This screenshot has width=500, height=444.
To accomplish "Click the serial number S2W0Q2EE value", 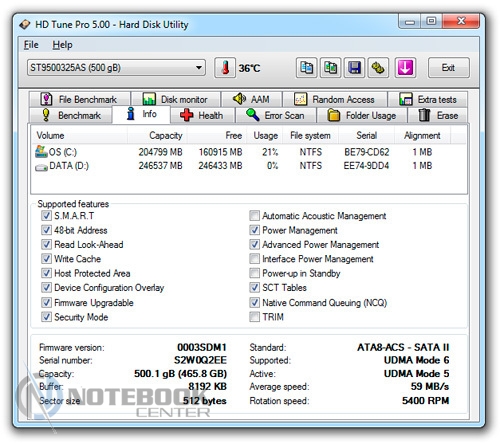I will tap(200, 360).
